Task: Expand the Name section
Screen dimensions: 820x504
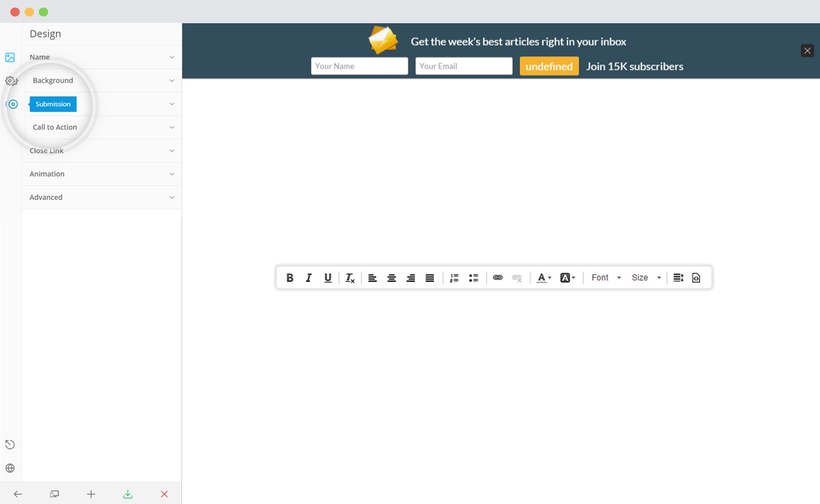Action: pos(102,57)
